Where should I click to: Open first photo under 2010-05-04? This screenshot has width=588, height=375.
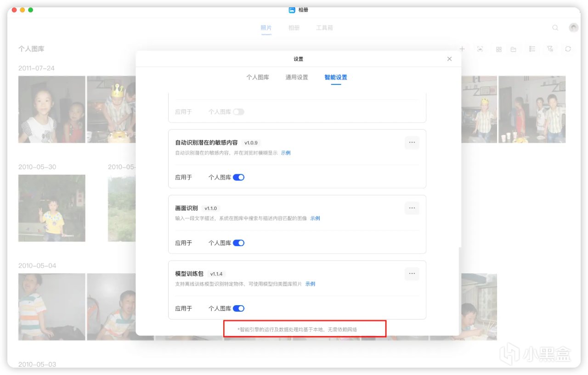[x=52, y=307]
